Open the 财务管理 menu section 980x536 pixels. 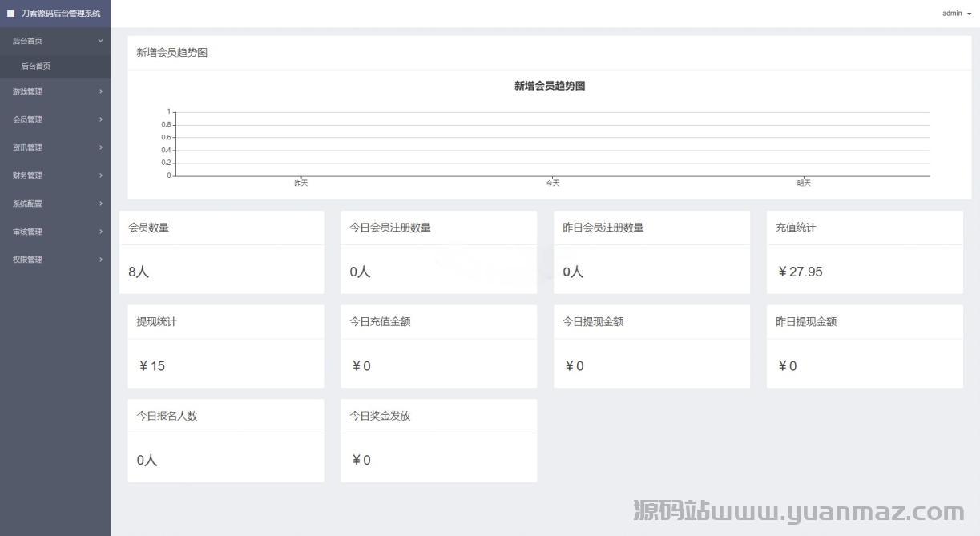tap(28, 175)
